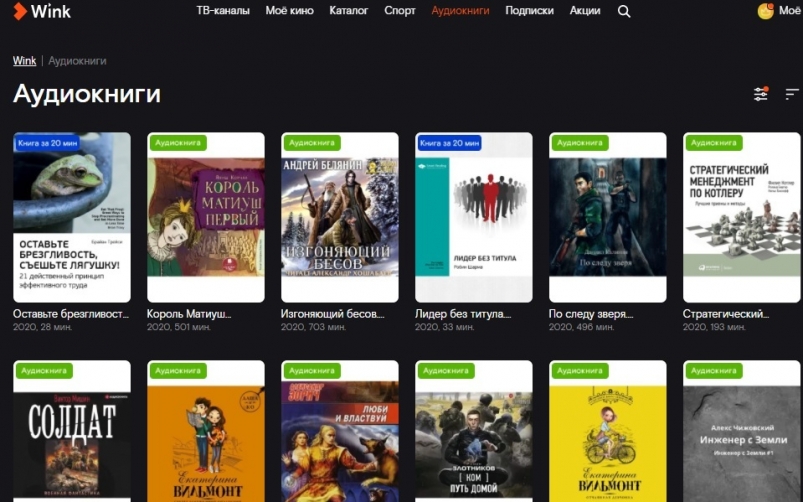Open the Подписки menu item
Viewport: 803px width, 502px height.
[x=530, y=11]
